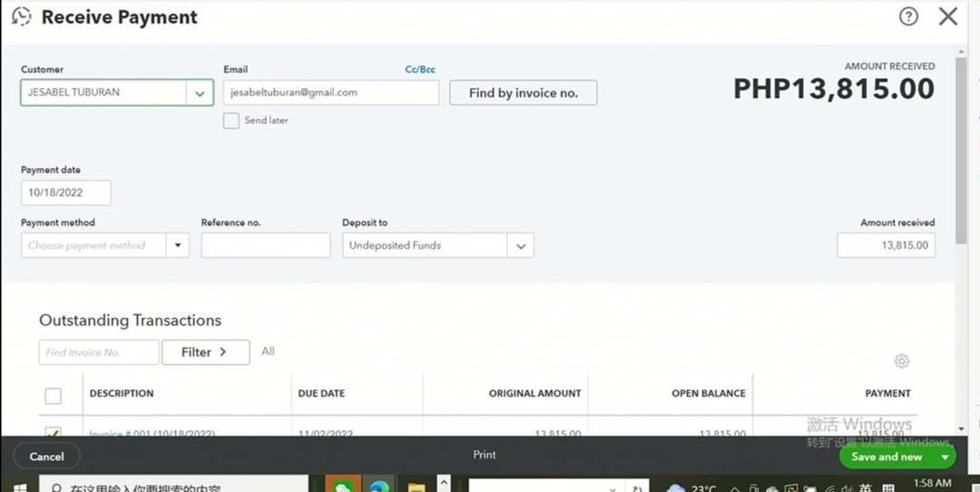Click the DUE DATE column header
The height and width of the screenshot is (492, 980).
(x=321, y=393)
